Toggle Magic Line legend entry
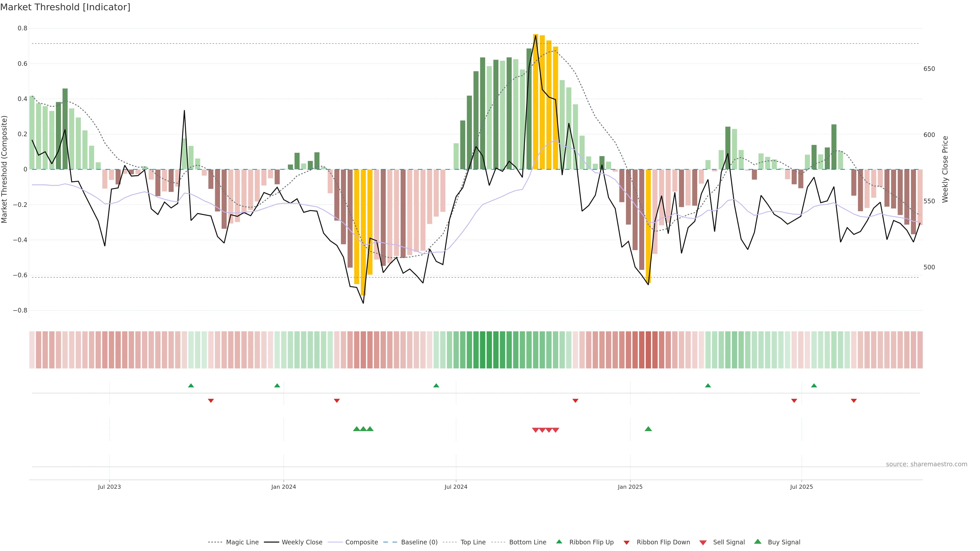Viewport: 980px width, 551px height. 242,542
